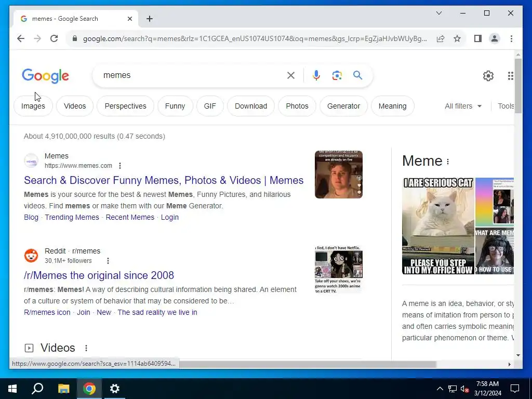Open Google quick settings gear

[x=488, y=76]
